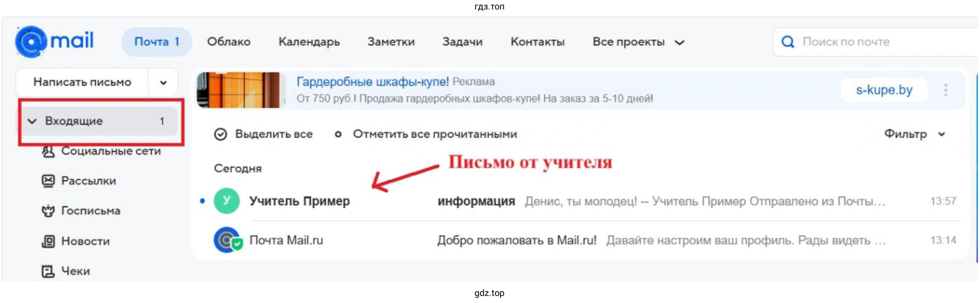This screenshot has height=303, width=980.
Task: Open the Новости folder
Action: pos(85,241)
